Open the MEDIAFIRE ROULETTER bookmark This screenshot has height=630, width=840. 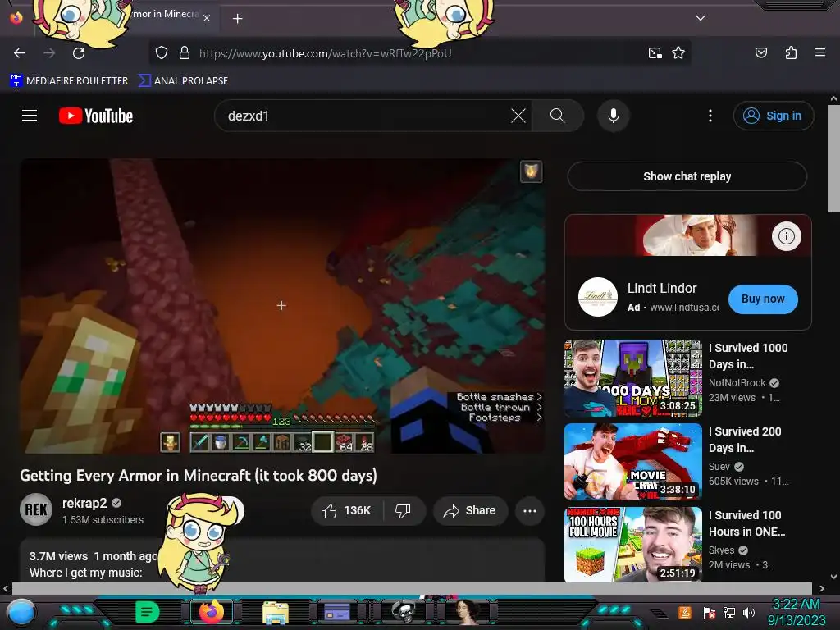click(x=69, y=81)
